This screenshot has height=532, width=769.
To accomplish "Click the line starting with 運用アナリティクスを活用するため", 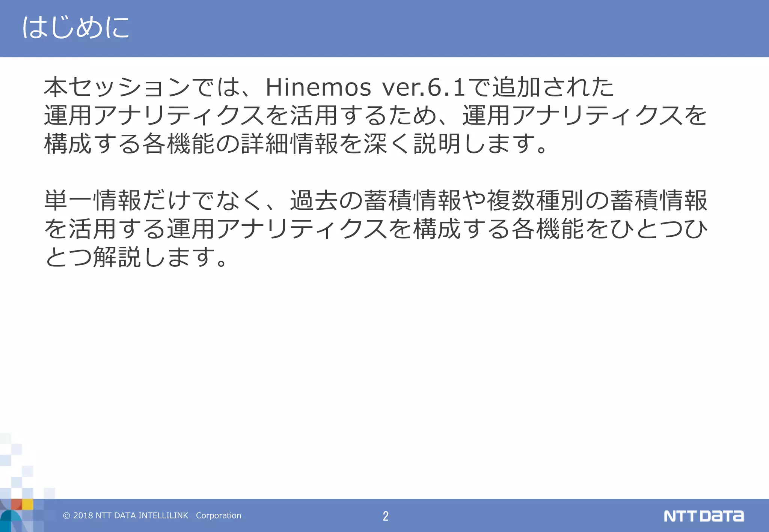I will [376, 115].
